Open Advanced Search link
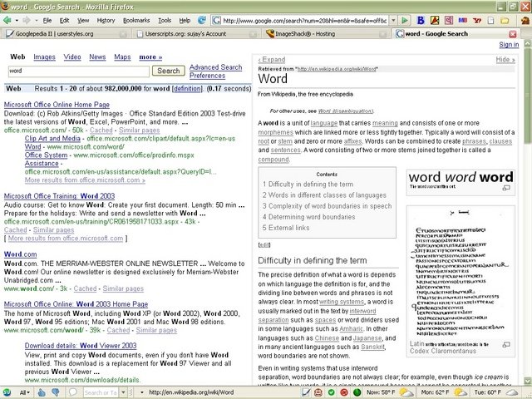The width and height of the screenshot is (532, 399). click(216, 67)
